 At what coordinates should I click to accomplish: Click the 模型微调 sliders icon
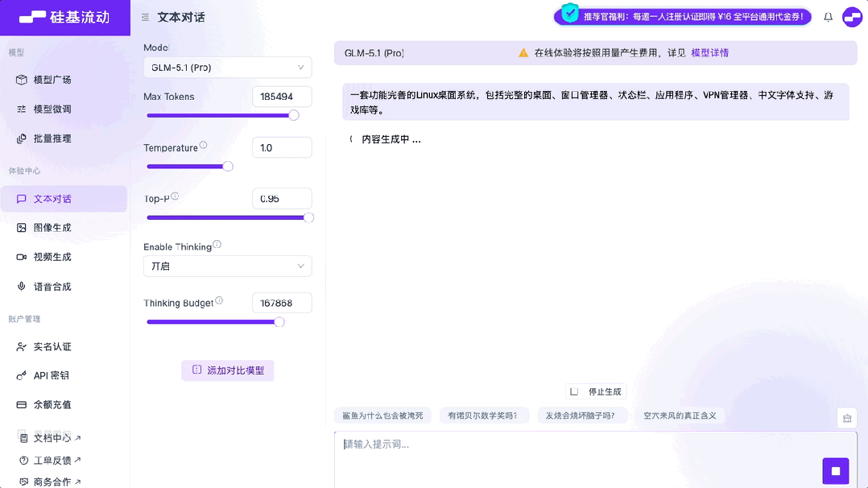coord(21,110)
